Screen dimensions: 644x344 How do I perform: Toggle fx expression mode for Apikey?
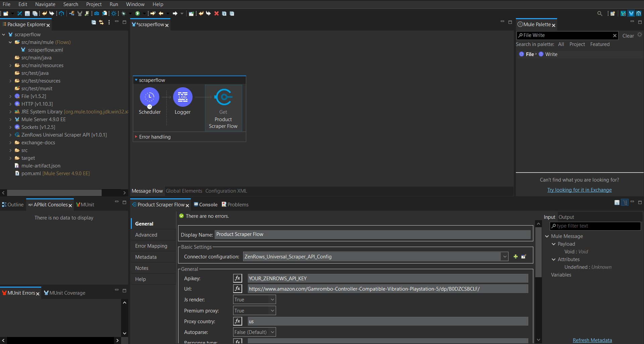click(237, 278)
